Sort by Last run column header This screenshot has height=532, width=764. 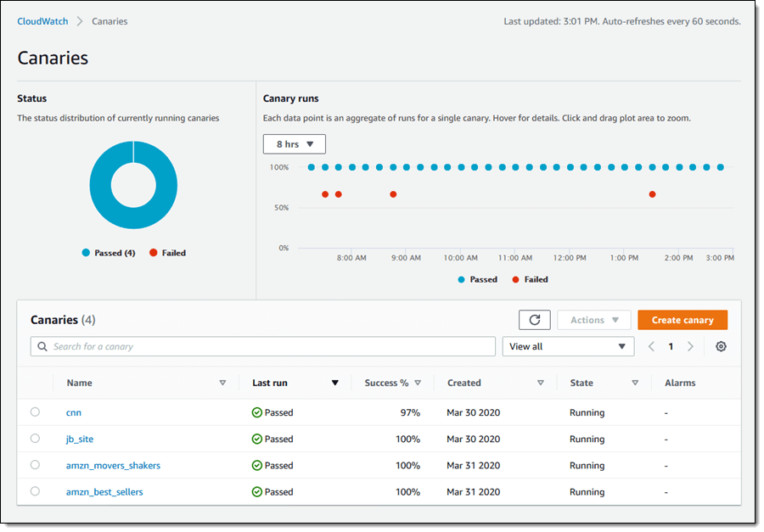pyautogui.click(x=270, y=383)
